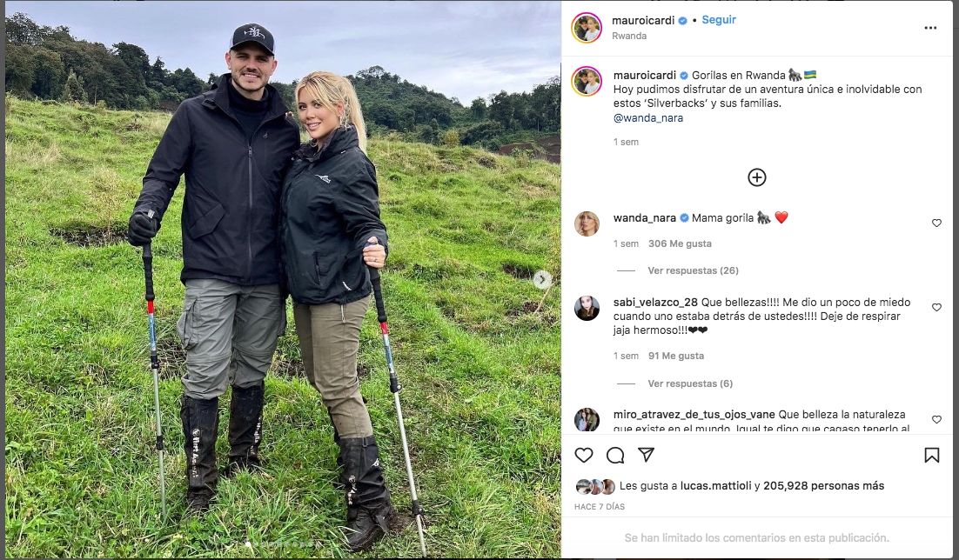The image size is (959, 560).
Task: Like sabi_velazco_28's comment
Action: pyautogui.click(x=936, y=308)
